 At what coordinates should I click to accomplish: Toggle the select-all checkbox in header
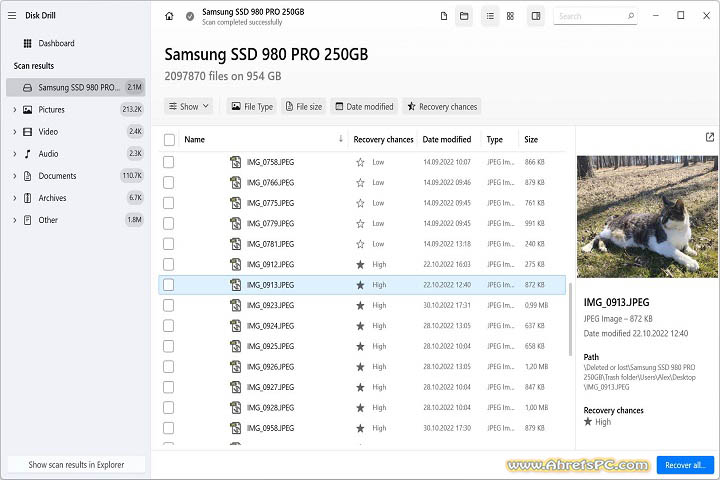[169, 140]
